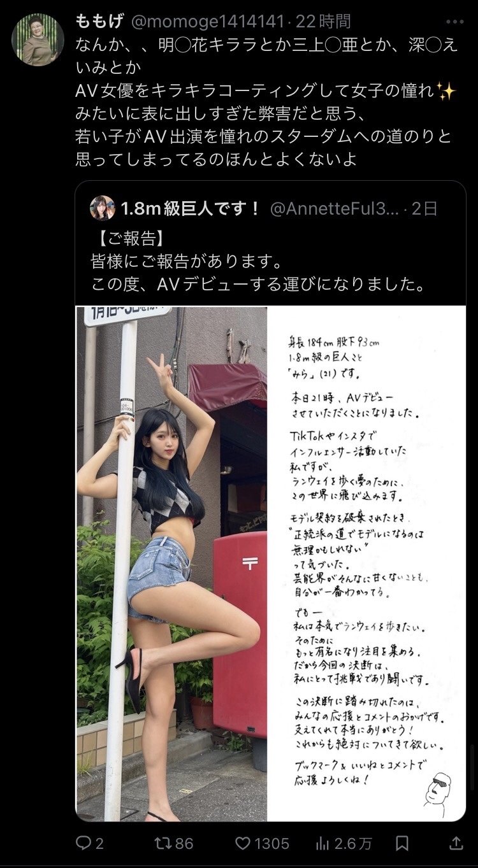Like the tweet via the heart icon
Image resolution: width=478 pixels, height=868 pixels.
point(243,843)
